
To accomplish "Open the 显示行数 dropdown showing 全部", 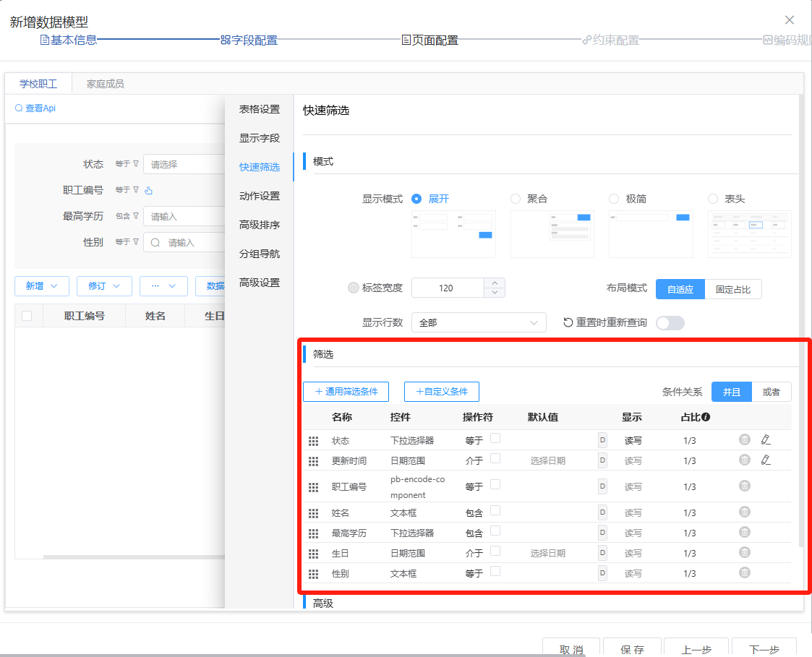I will pos(478,322).
